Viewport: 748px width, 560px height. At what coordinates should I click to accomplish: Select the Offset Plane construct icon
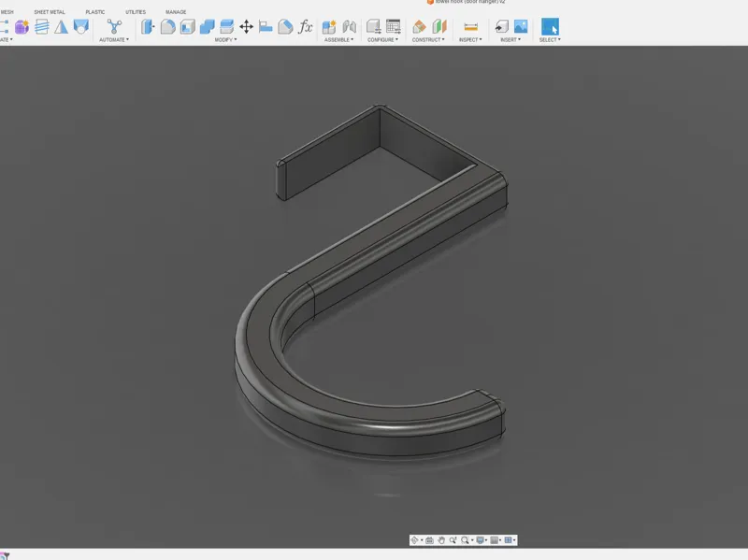pyautogui.click(x=419, y=27)
